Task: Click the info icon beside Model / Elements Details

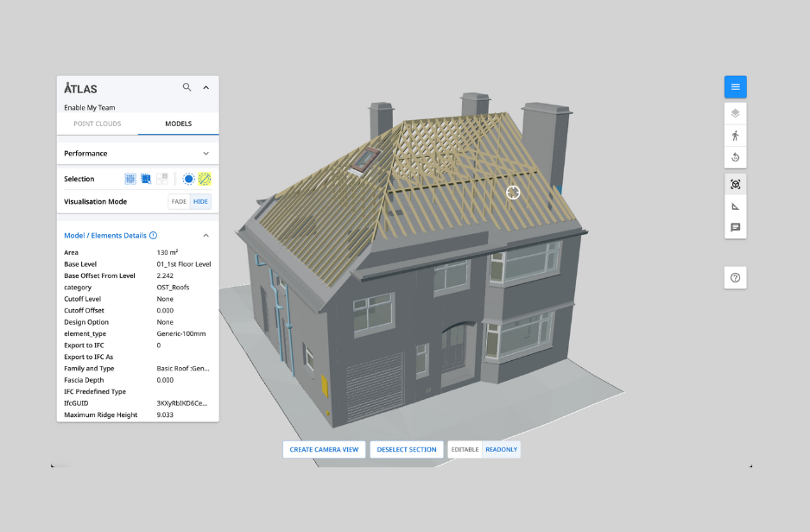Action: [153, 236]
